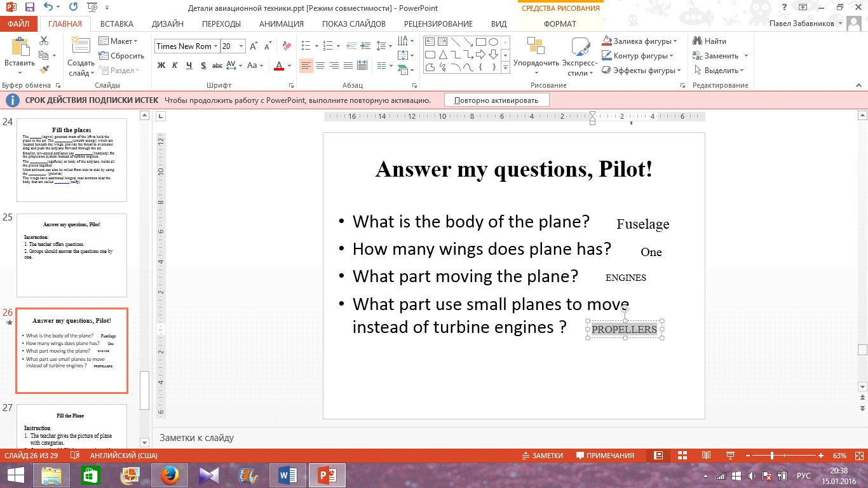Center-align the paragraph text

[x=320, y=65]
